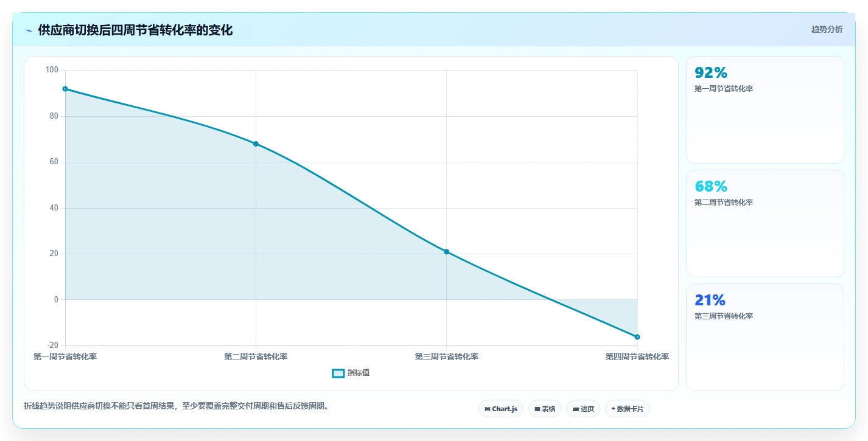Select the 数据卡片 tag chip
The image size is (868, 441).
point(627,409)
